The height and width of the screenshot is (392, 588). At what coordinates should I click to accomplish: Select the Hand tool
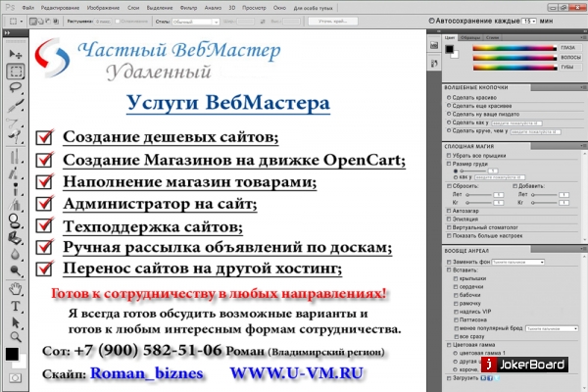pos(15,289)
